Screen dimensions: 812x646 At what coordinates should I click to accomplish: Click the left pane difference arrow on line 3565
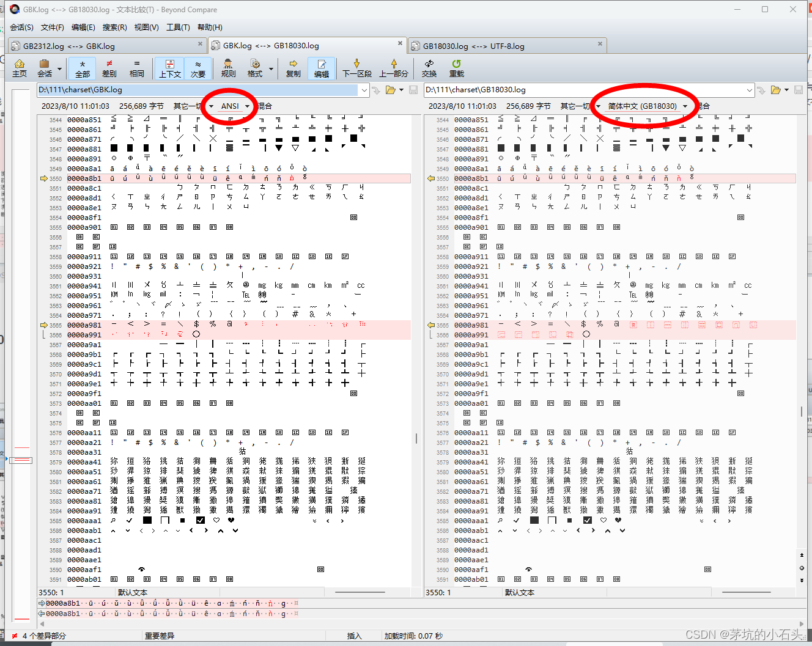(x=43, y=325)
